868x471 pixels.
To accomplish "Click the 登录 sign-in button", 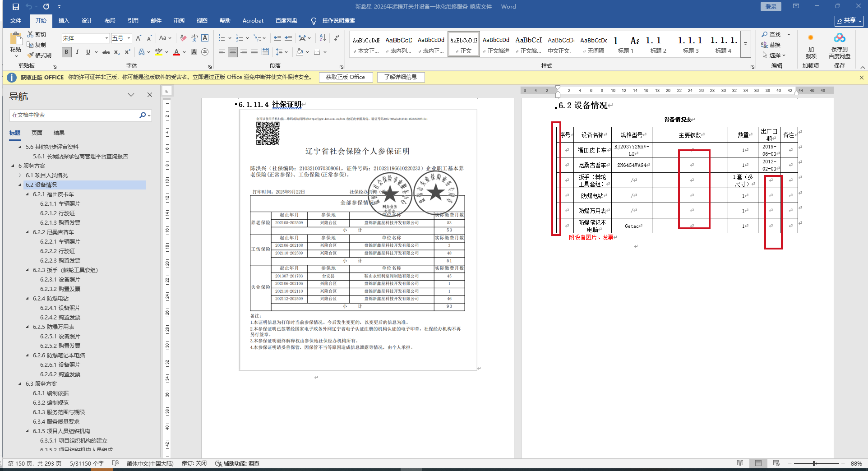I will click(x=771, y=6).
